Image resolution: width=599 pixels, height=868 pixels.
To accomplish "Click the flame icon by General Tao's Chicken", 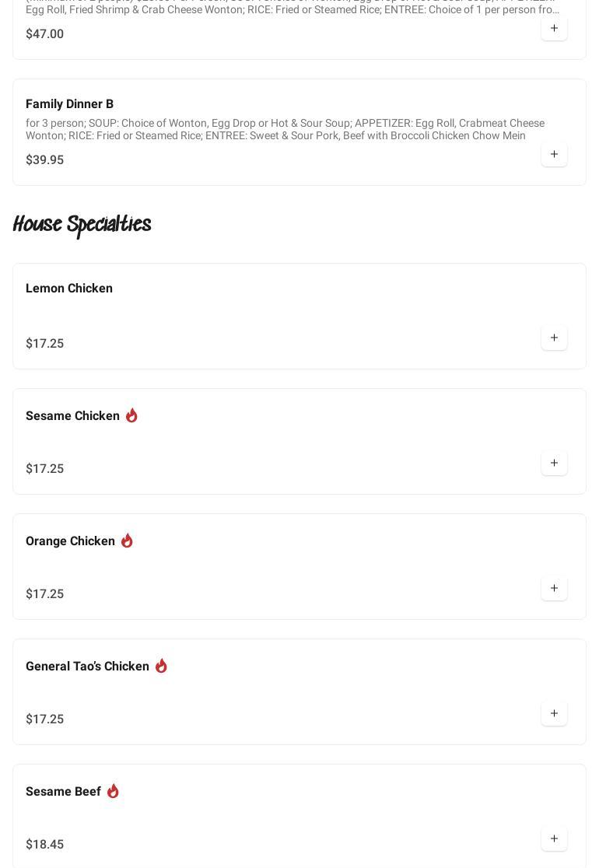I will click(x=161, y=666).
